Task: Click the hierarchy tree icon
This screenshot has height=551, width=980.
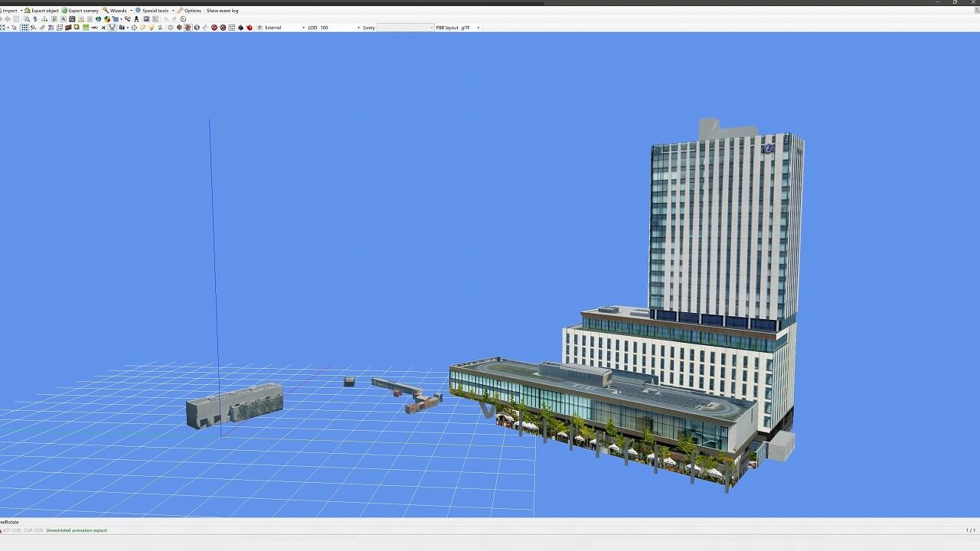Action: (x=44, y=19)
